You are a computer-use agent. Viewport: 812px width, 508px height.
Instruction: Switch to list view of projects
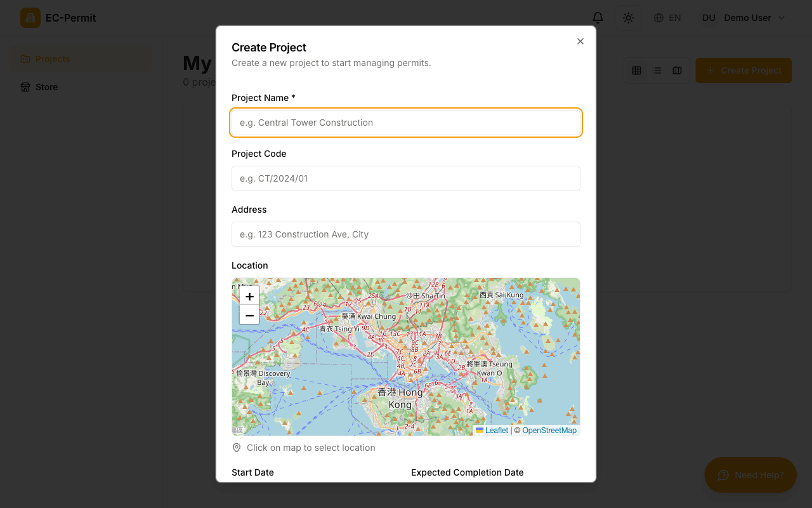[657, 70]
